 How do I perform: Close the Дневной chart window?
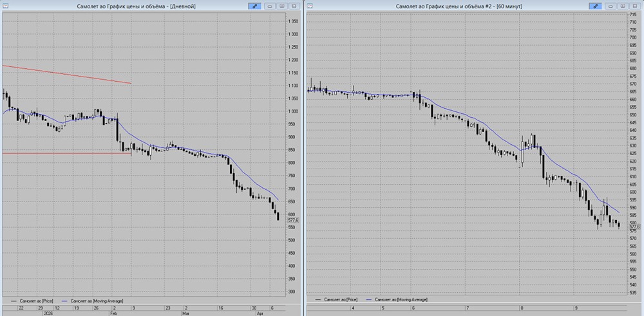[294, 6]
